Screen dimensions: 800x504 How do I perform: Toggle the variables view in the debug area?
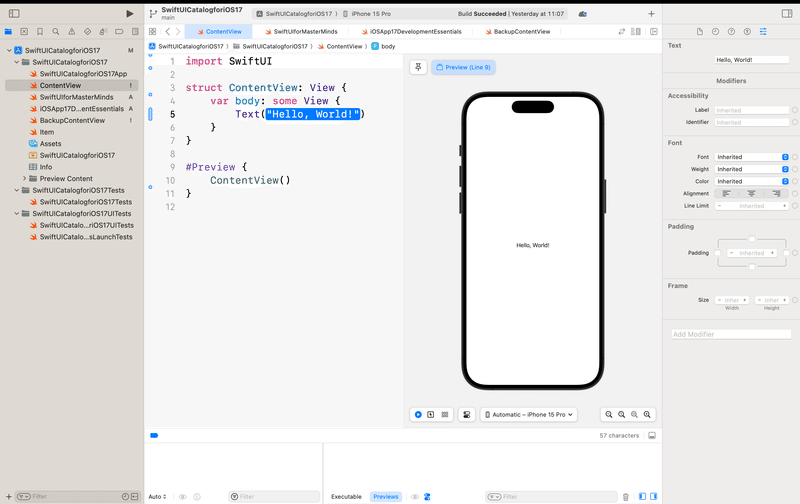[x=642, y=496]
